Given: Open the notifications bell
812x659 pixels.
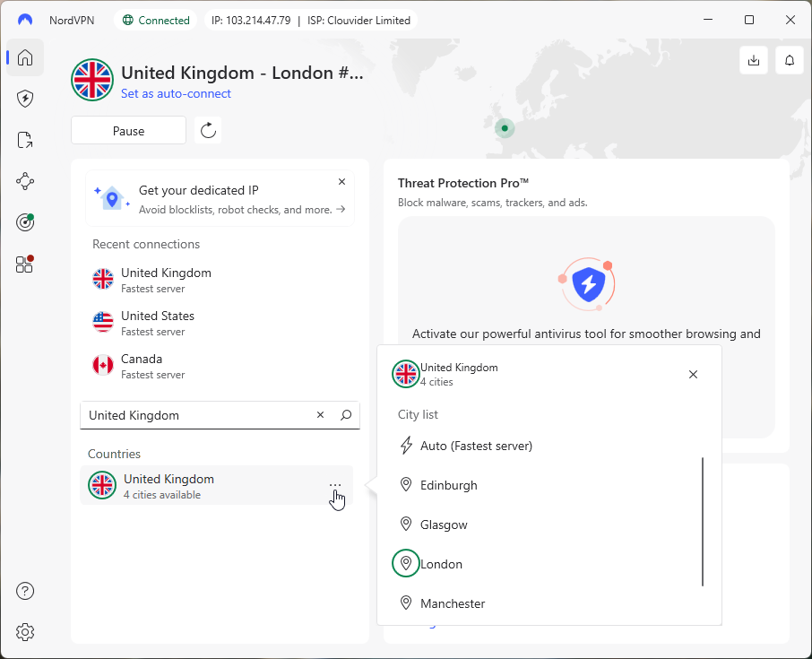Looking at the screenshot, I should point(790,61).
